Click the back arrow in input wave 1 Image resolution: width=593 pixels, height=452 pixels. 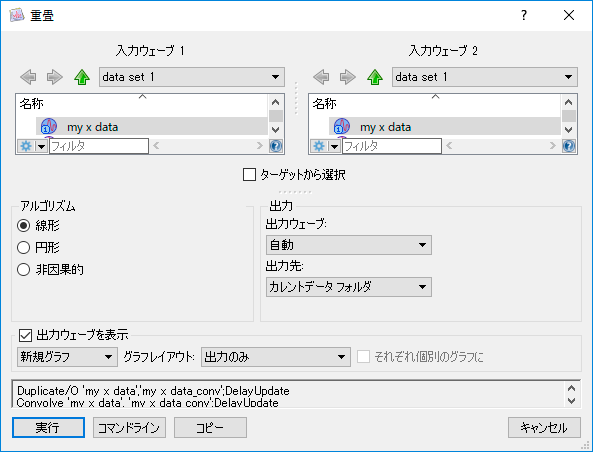28,77
